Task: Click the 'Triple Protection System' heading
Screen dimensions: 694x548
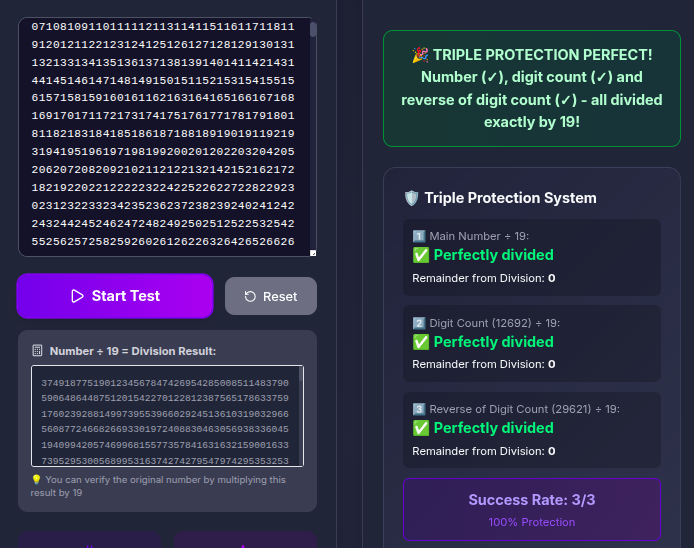Action: (510, 198)
